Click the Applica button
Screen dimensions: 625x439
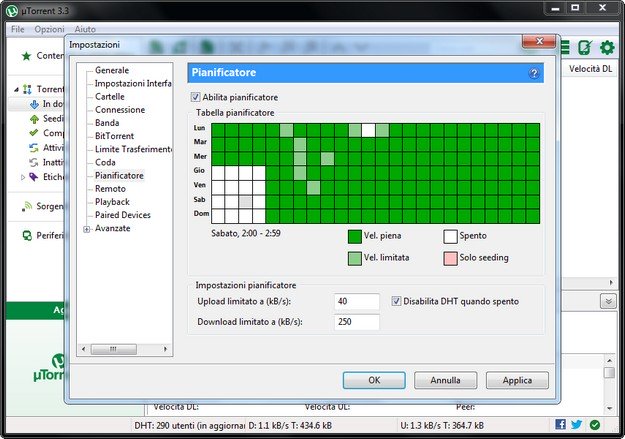click(x=517, y=380)
